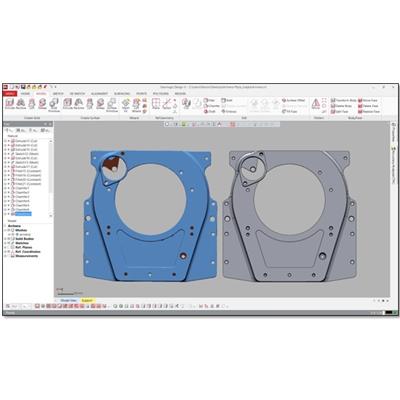
Task: Open the SURFACING ribbon tab
Action: click(x=122, y=94)
